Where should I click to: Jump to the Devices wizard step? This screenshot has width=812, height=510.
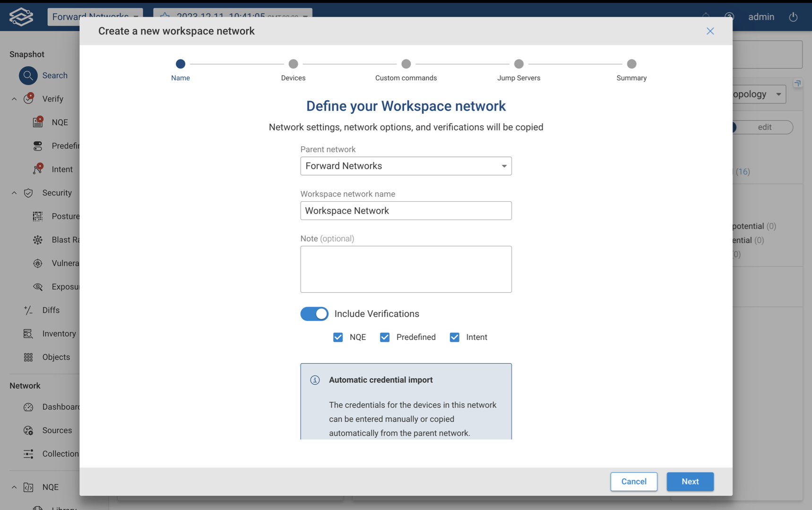tap(293, 64)
